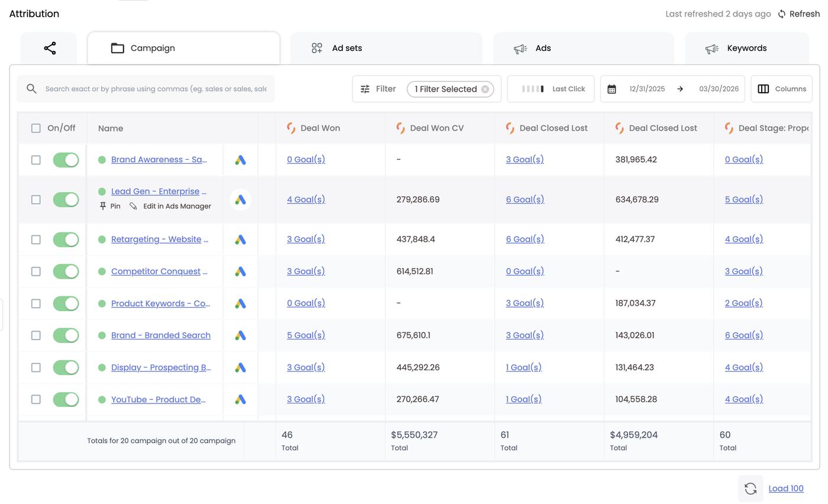The image size is (828, 504).
Task: Open the Brand - Branded Search campaign link
Action: pos(161,335)
